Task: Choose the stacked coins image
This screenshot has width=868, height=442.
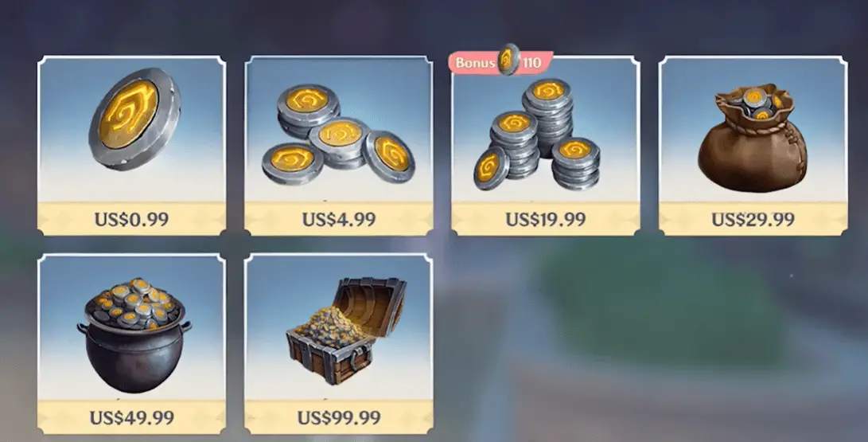Action: point(536,135)
